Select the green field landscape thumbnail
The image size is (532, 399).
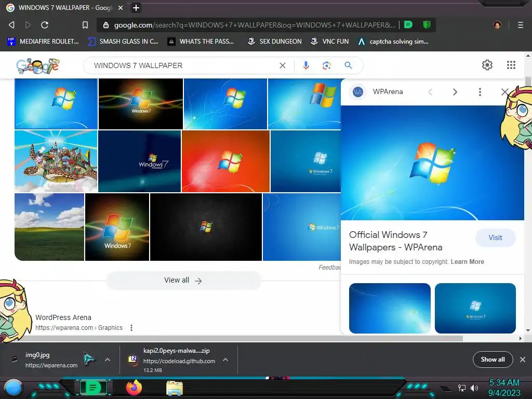point(49,227)
